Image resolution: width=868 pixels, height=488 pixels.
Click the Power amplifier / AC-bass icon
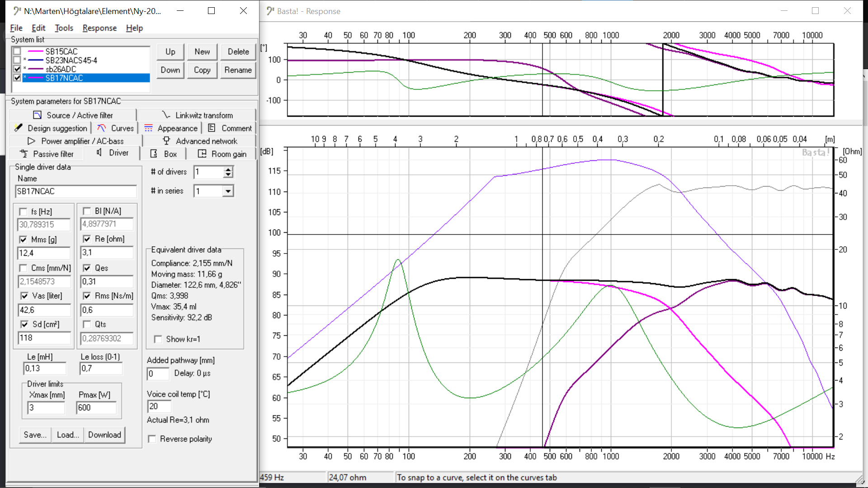click(x=31, y=141)
